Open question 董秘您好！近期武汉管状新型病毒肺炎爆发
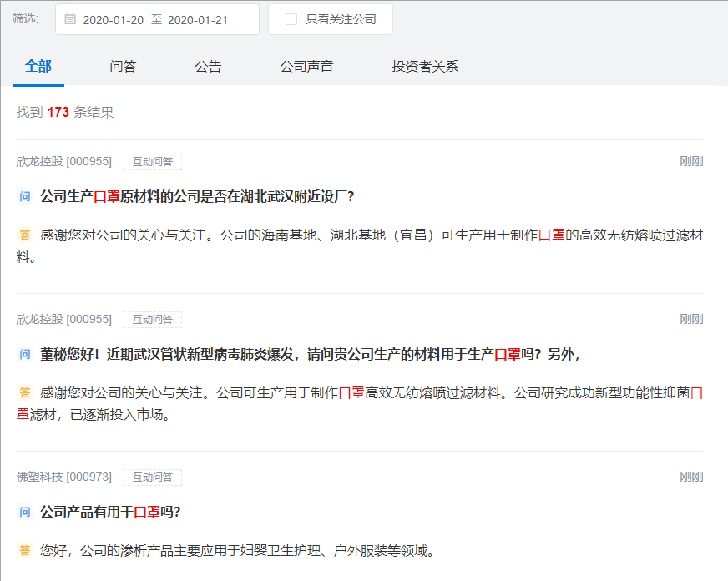 [x=310, y=354]
